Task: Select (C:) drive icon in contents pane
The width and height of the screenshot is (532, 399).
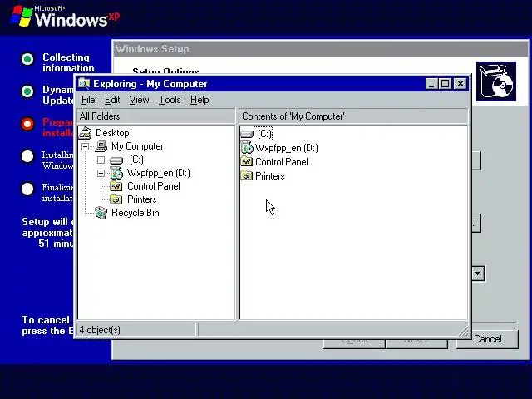Action: click(247, 135)
